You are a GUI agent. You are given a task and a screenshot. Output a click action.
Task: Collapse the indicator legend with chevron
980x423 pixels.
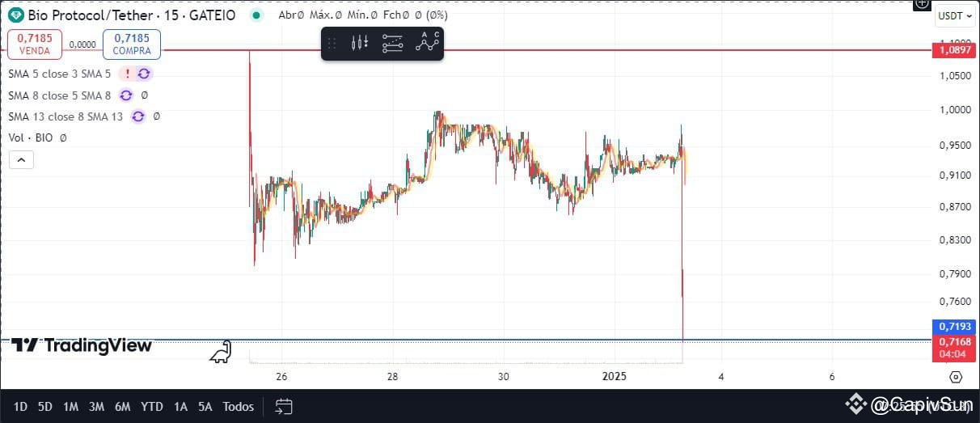21,160
